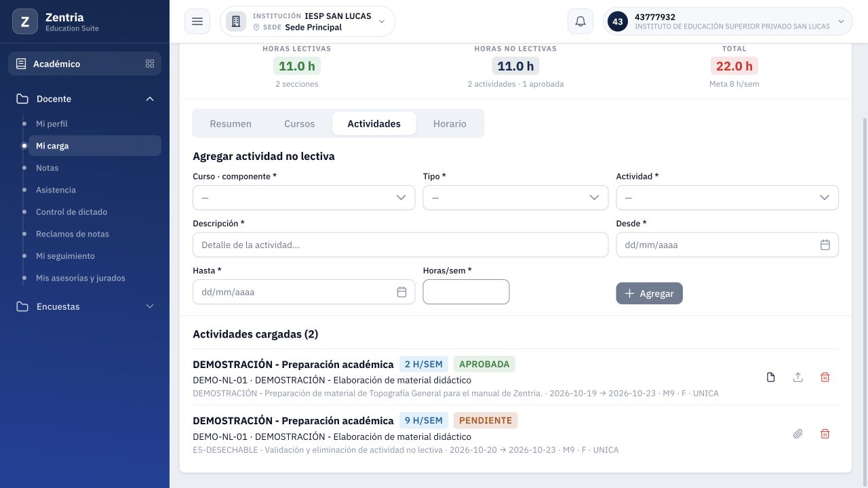Open the Actividad dropdown
Image resolution: width=868 pixels, height=488 pixels.
(727, 198)
